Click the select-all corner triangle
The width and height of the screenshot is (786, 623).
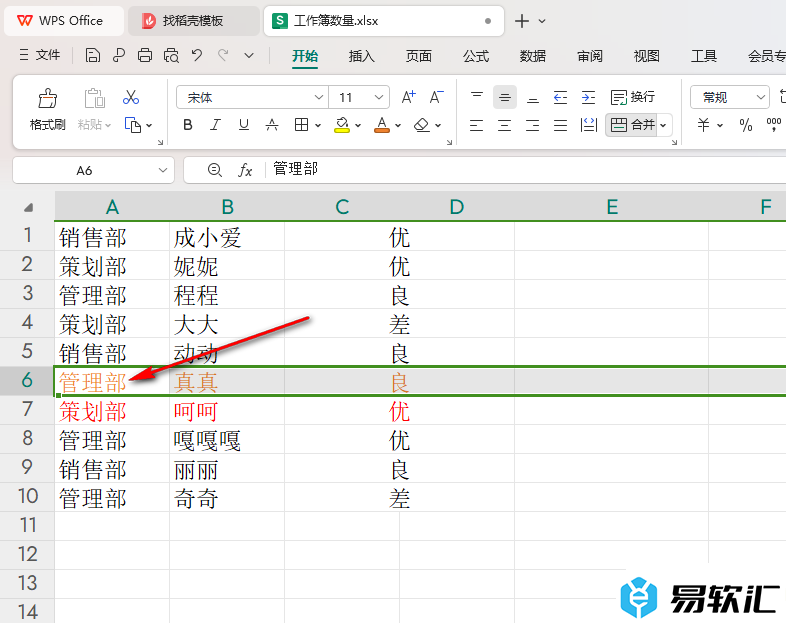[x=29, y=207]
